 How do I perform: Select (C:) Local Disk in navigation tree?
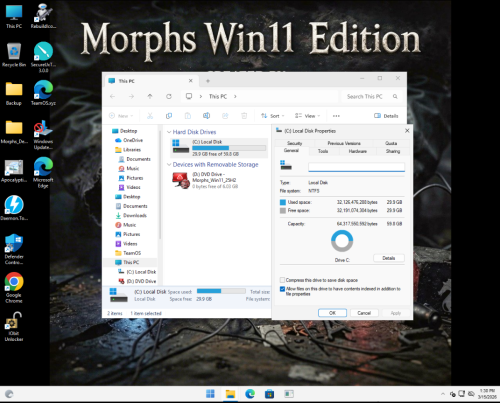(137, 272)
